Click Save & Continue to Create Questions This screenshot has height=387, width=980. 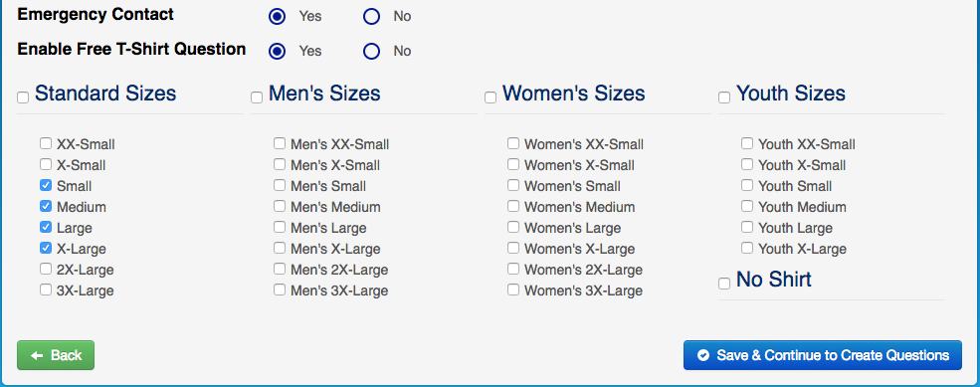(823, 355)
